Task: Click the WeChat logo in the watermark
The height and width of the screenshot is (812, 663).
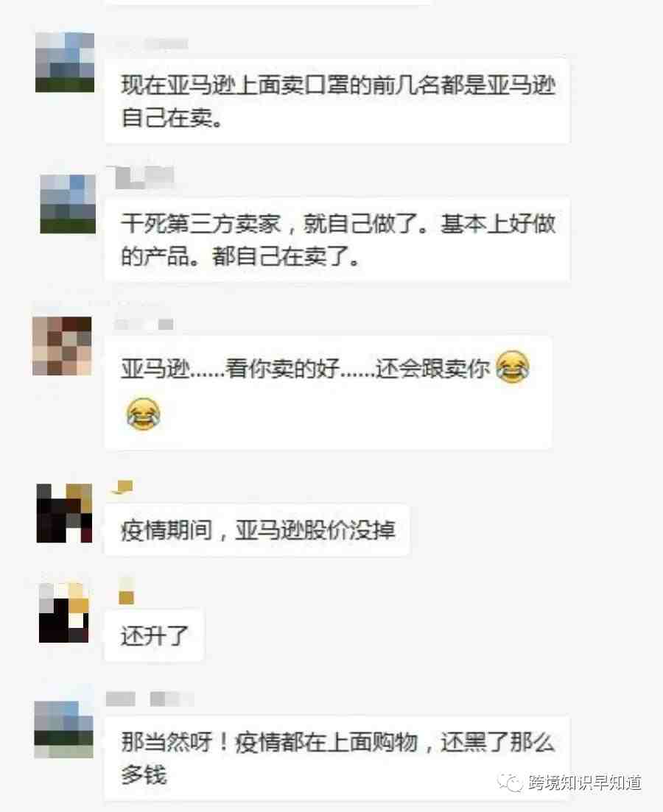Action: 510,782
